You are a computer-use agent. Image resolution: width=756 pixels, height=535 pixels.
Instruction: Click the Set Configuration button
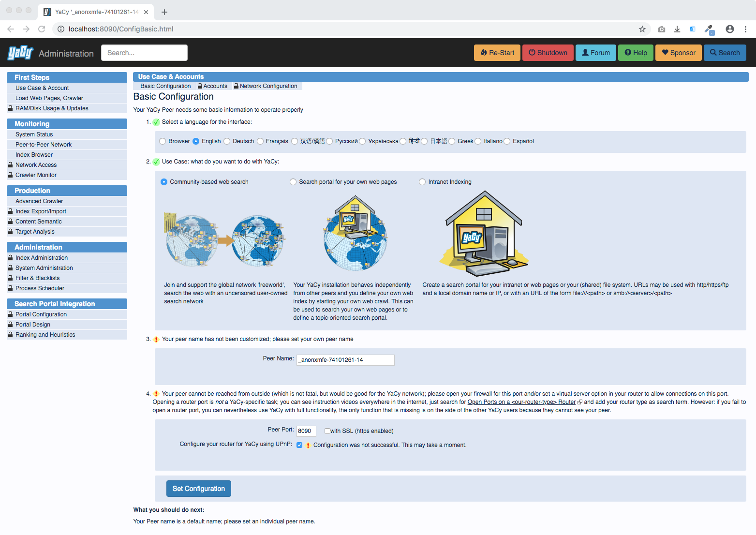199,489
